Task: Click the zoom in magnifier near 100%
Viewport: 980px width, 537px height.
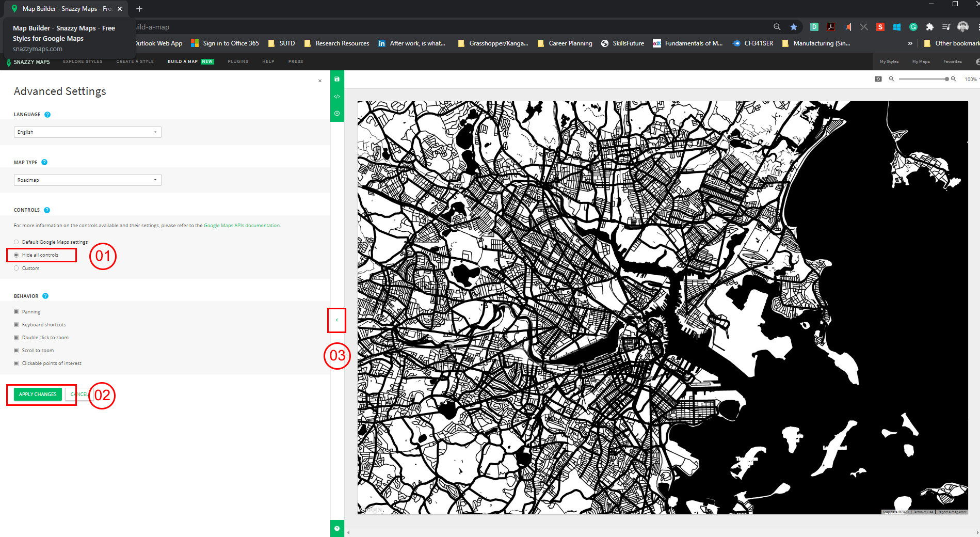Action: tap(953, 78)
